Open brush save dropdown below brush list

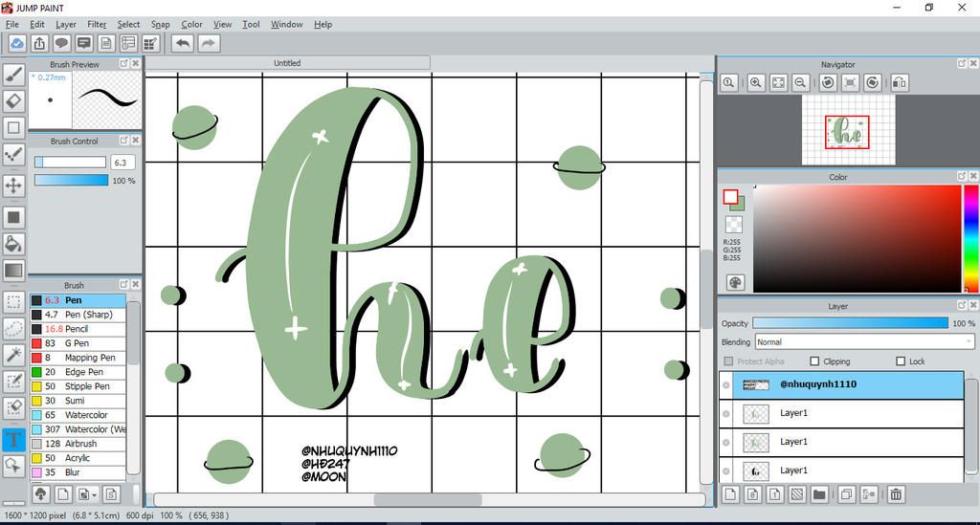pyautogui.click(x=86, y=494)
